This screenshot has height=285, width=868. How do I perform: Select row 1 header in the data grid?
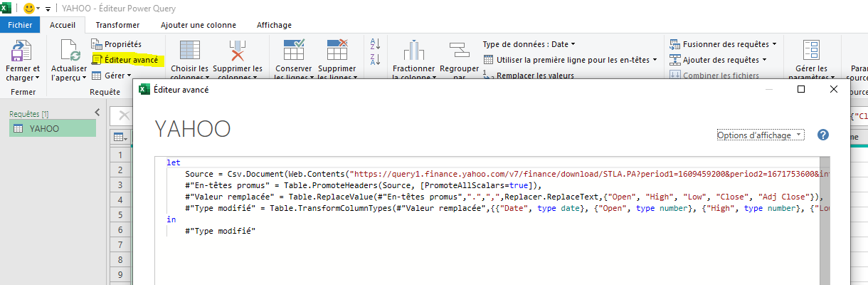point(120,155)
